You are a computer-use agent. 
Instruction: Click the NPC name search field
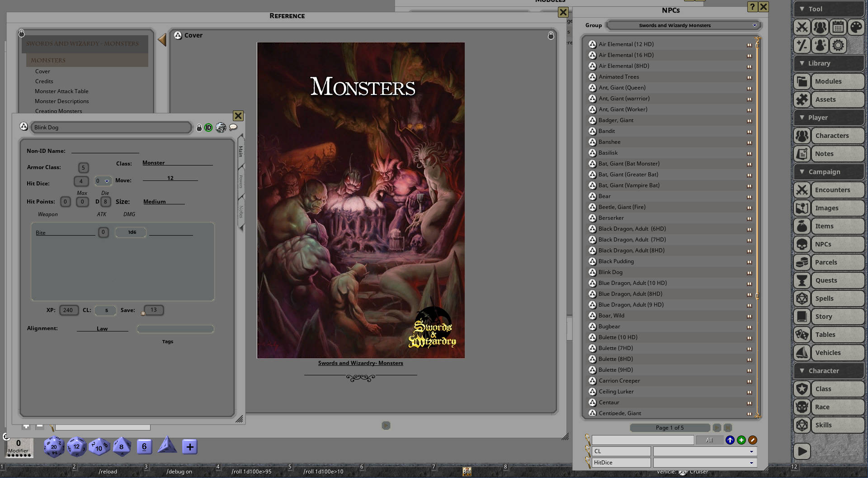pos(642,440)
